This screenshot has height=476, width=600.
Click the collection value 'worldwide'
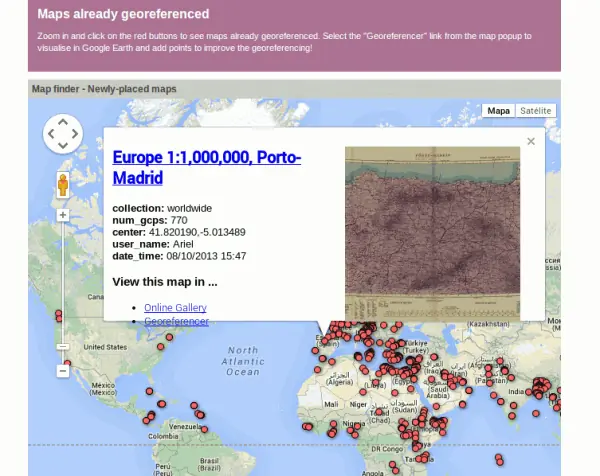[189, 209]
